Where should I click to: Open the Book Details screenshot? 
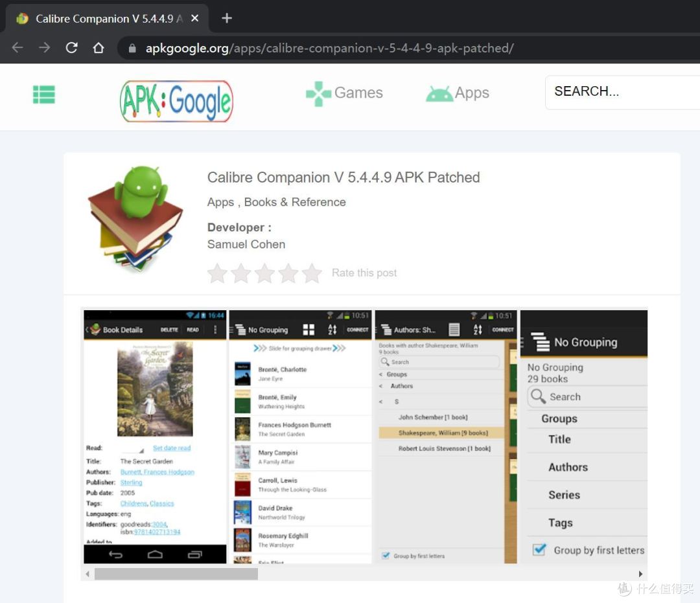[x=155, y=437]
